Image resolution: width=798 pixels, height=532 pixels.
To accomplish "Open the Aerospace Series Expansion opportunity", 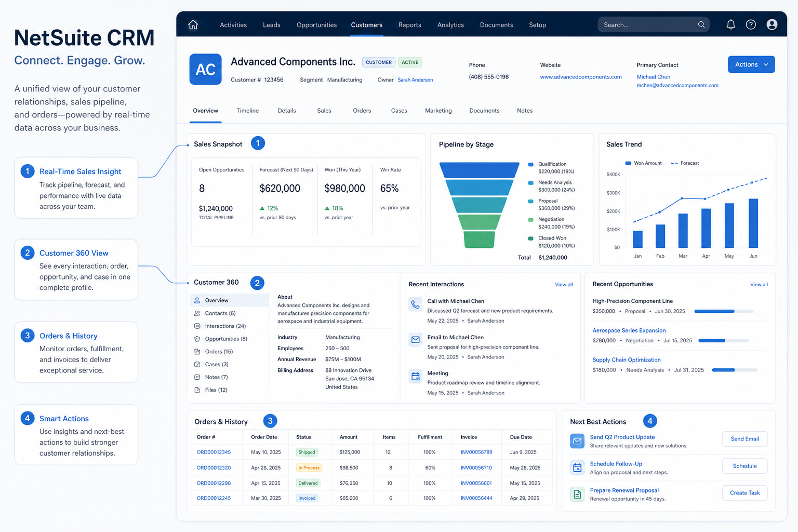I will tap(629, 330).
